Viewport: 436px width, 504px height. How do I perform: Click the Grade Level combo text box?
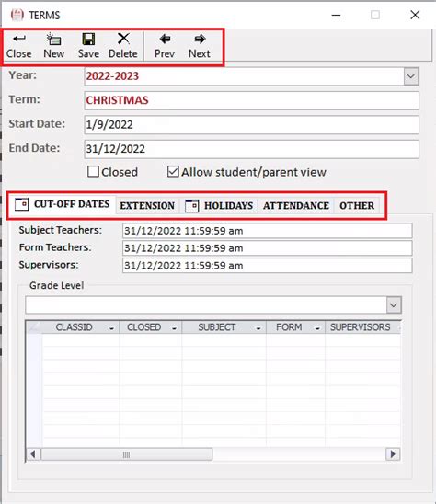[206, 304]
